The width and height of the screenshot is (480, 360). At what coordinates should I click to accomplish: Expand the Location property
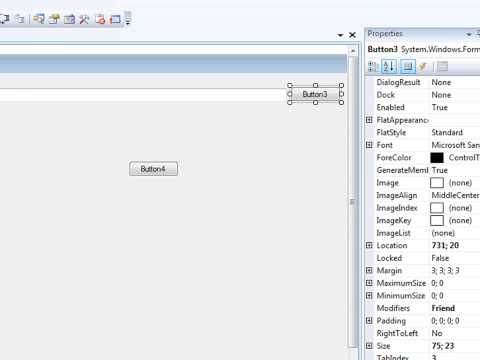tap(369, 245)
